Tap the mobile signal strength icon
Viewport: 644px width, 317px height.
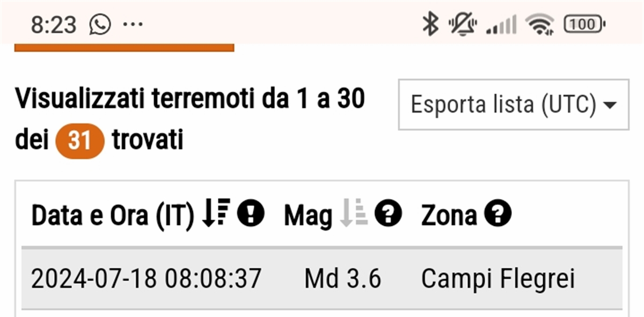coord(501,25)
